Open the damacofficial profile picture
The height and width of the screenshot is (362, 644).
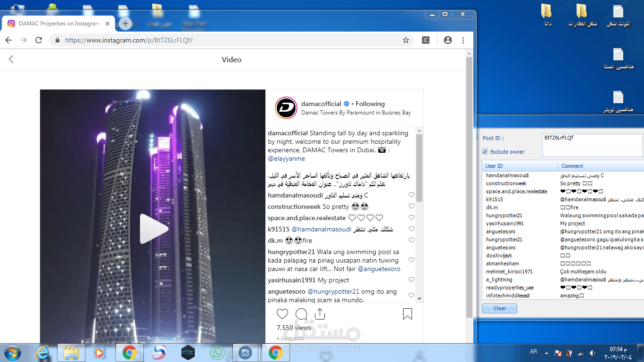pyautogui.click(x=286, y=108)
